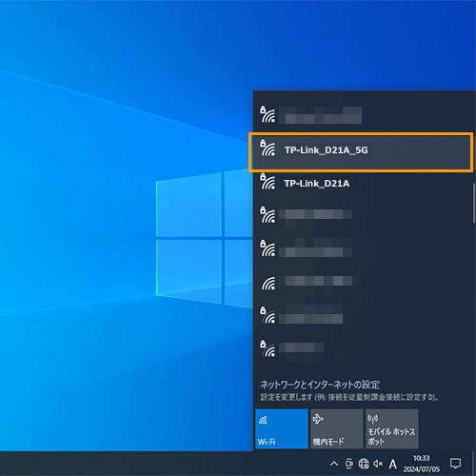Toggle the モバイル ホットスポット tile

coord(392,428)
